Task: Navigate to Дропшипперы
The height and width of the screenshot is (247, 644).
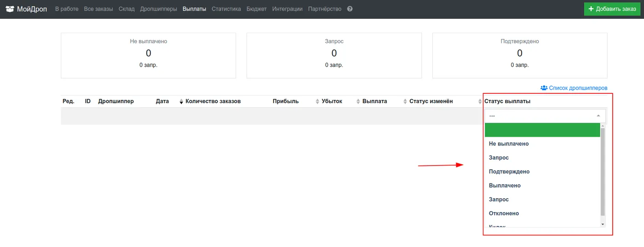Action: [159, 9]
